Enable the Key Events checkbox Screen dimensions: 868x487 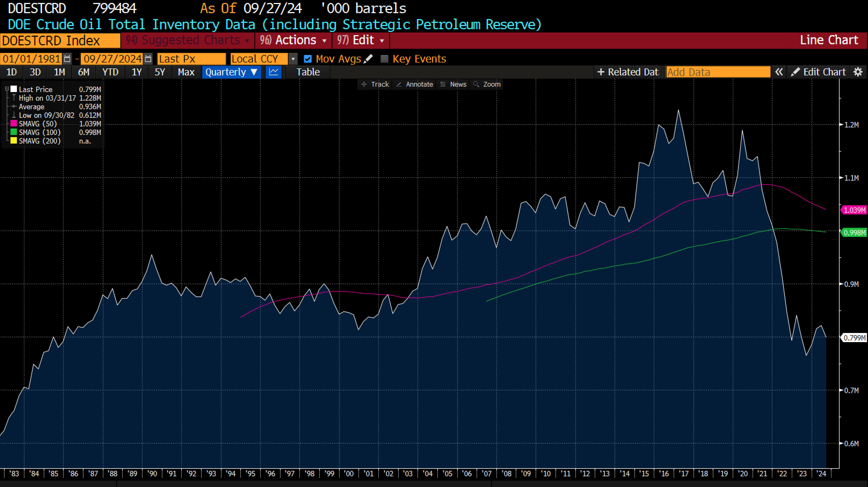(384, 59)
